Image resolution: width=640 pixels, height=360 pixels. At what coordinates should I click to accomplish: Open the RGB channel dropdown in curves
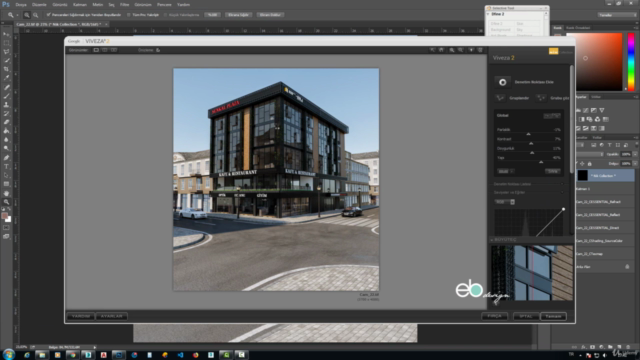coord(504,202)
